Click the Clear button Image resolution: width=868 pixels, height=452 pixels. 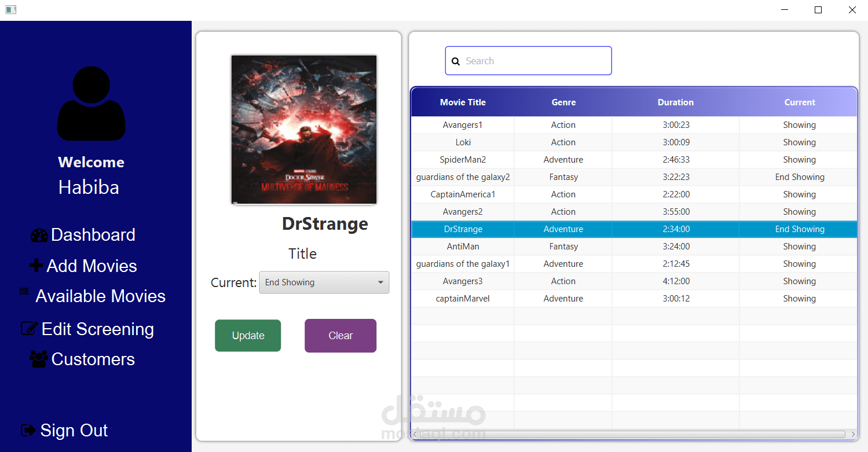coord(340,336)
